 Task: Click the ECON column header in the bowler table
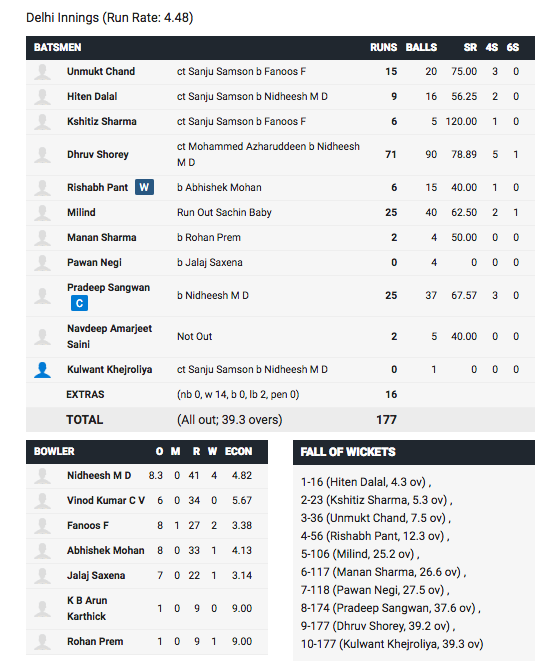tap(238, 452)
